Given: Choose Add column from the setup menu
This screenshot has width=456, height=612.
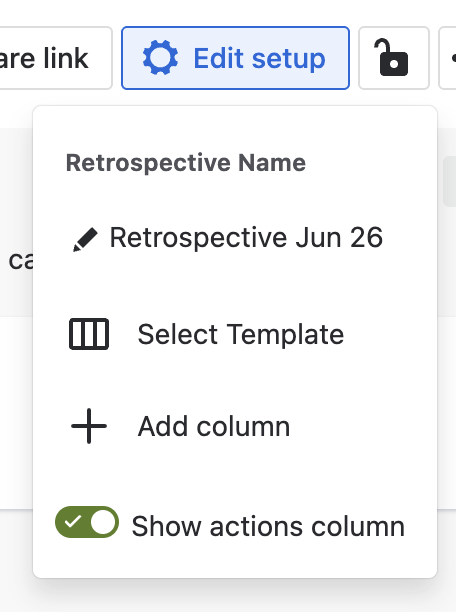Looking at the screenshot, I should pos(235,426).
